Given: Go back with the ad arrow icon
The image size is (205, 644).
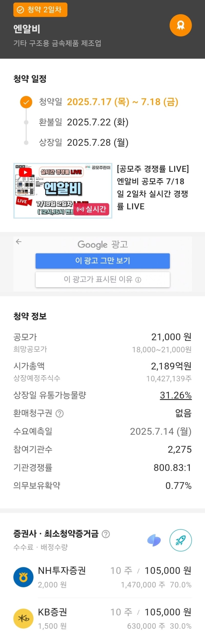Looking at the screenshot, I should (19, 241).
